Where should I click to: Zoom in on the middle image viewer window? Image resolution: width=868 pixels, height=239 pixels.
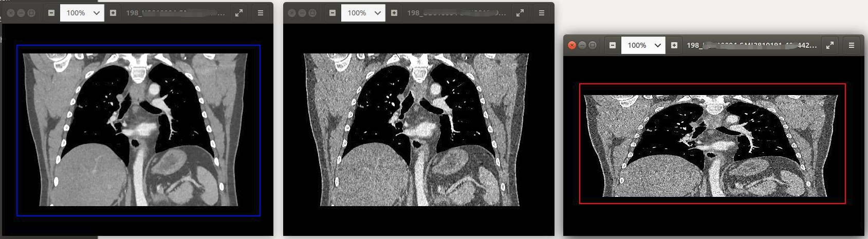pos(394,13)
